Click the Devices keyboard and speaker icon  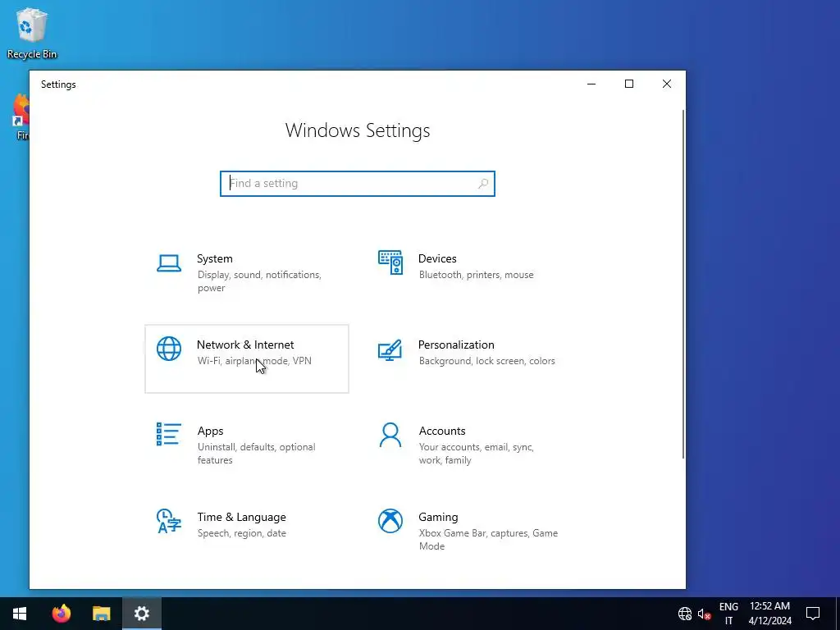pyautogui.click(x=390, y=262)
